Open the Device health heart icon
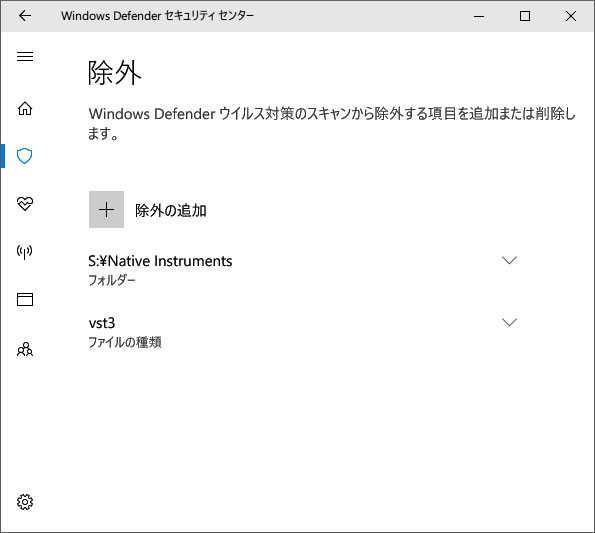 click(25, 204)
